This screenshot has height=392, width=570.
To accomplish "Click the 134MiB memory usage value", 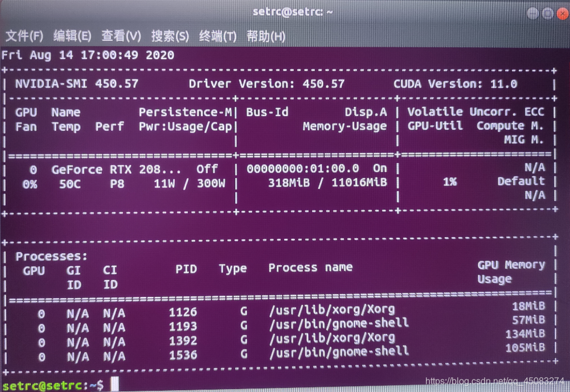I will (525, 333).
